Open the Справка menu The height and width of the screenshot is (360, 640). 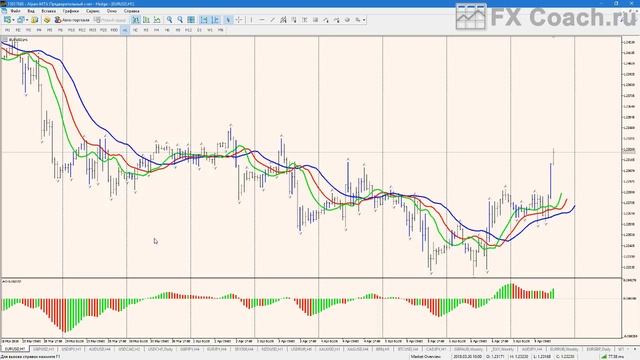coord(131,11)
